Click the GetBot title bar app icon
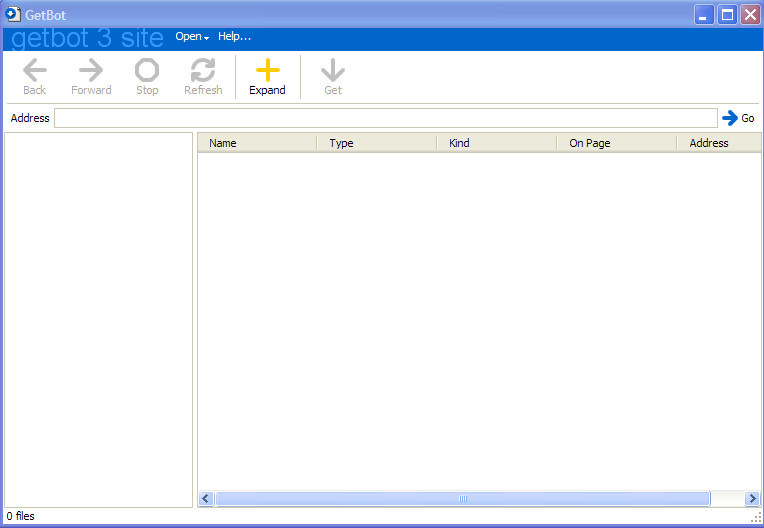The height and width of the screenshot is (528, 764). click(x=13, y=14)
